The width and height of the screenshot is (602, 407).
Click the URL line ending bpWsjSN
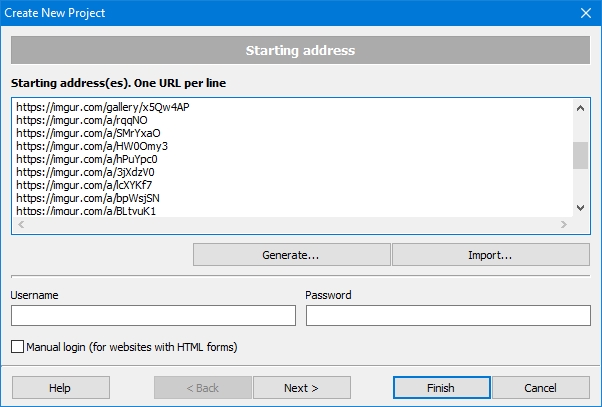click(x=88, y=199)
